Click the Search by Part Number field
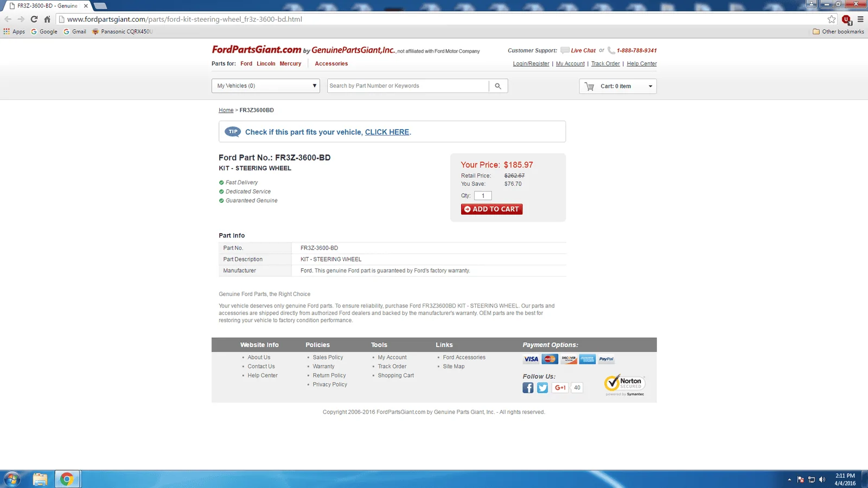Screen dimensions: 868x488 408,86
